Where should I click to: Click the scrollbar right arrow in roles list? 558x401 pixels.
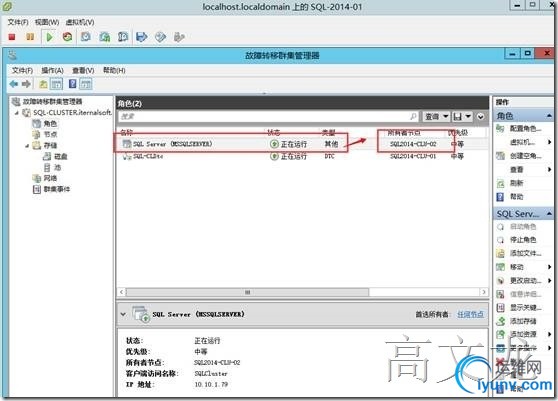484,292
